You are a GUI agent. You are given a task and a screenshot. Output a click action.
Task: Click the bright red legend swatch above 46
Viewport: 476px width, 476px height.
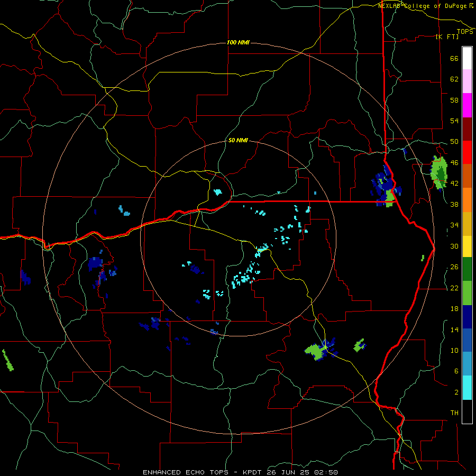pos(467,152)
